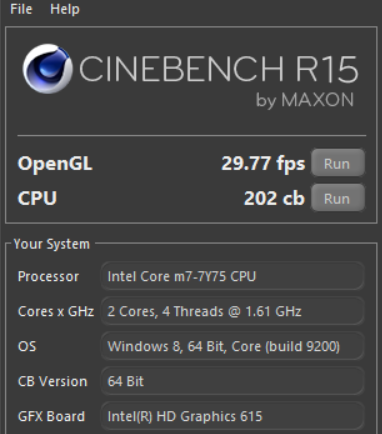This screenshot has height=434, width=382.
Task: Open the File menu
Action: coord(21,9)
